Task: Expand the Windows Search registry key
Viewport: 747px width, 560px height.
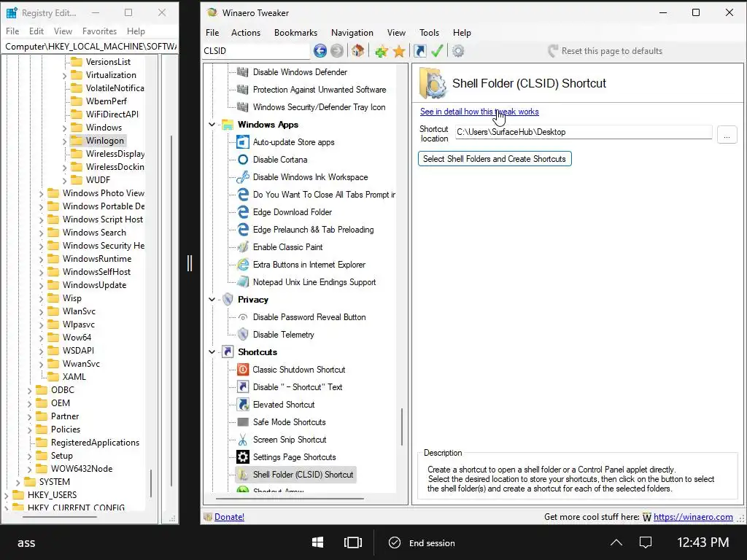Action: coord(41,233)
